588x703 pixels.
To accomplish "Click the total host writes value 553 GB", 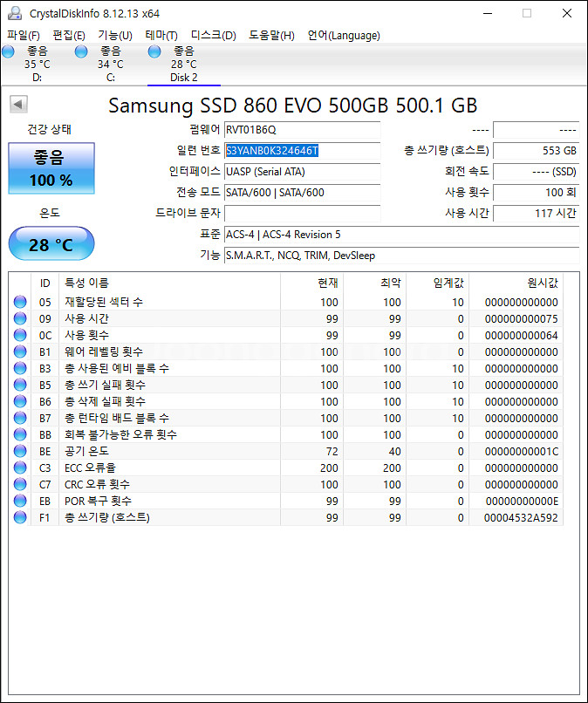I will pos(537,151).
